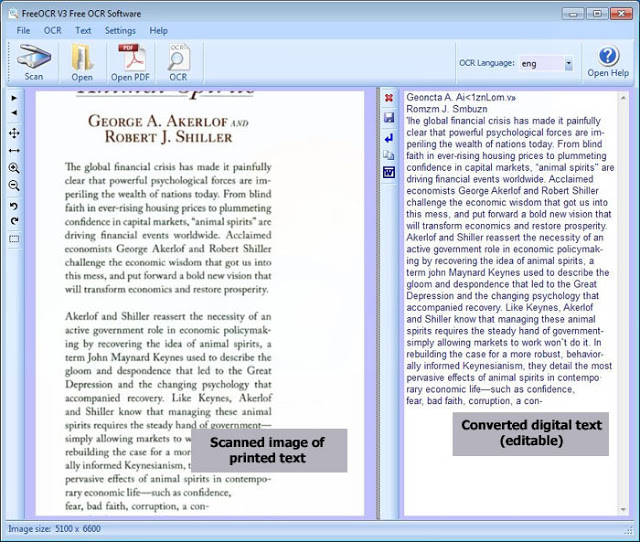Click the blue return-arrow line breaks icon
The image size is (640, 542).
tap(389, 138)
